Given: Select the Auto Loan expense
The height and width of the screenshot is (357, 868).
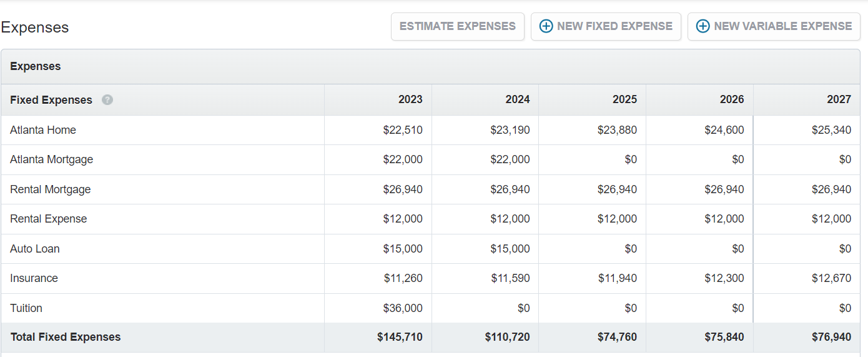Looking at the screenshot, I should click(x=35, y=249).
